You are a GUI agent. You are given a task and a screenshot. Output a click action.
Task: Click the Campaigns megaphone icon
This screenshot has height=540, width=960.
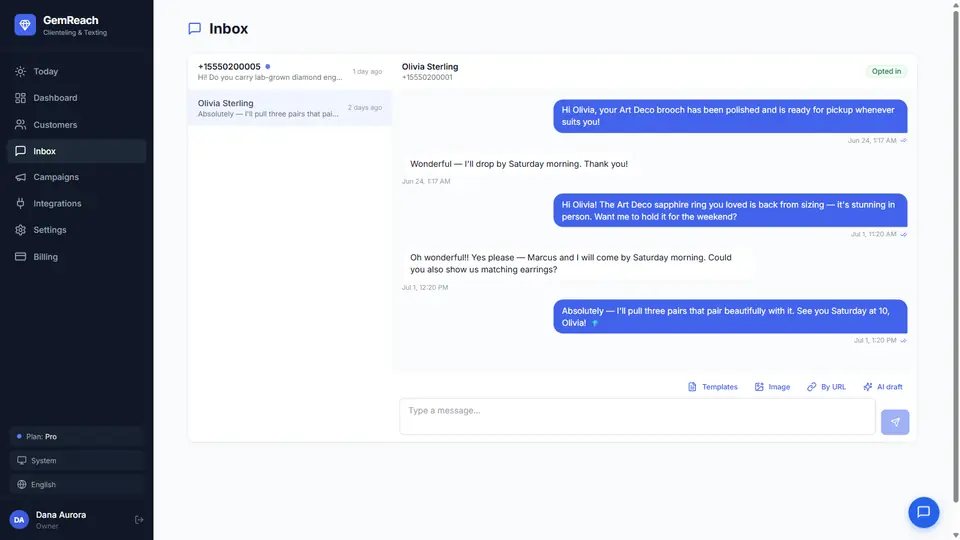20,177
